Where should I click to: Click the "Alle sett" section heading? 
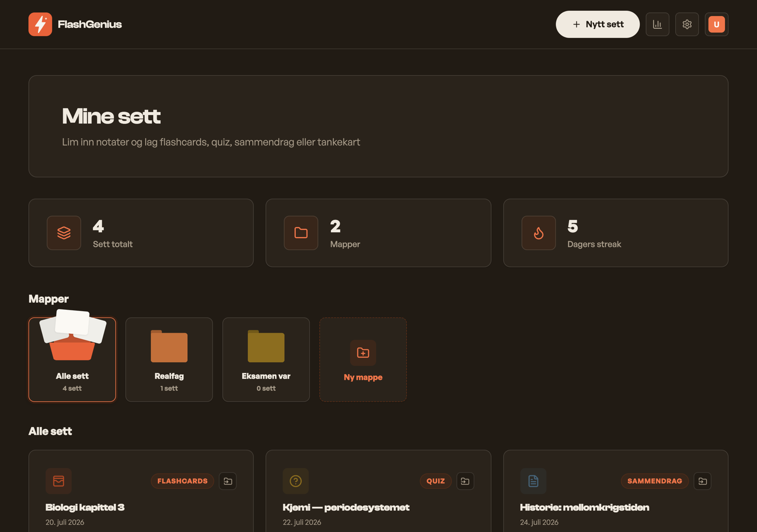(x=50, y=431)
